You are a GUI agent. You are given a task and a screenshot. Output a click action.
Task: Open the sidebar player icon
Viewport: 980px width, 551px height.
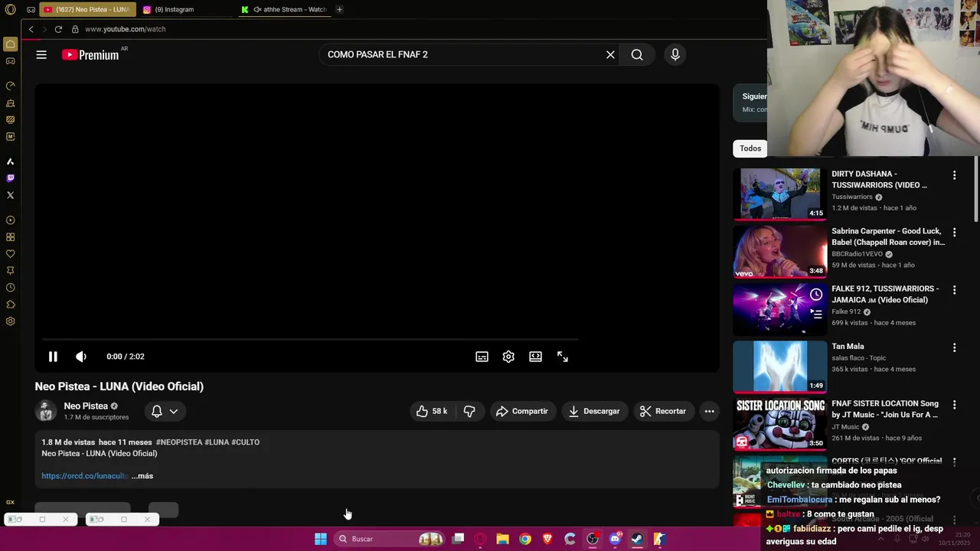pyautogui.click(x=10, y=220)
